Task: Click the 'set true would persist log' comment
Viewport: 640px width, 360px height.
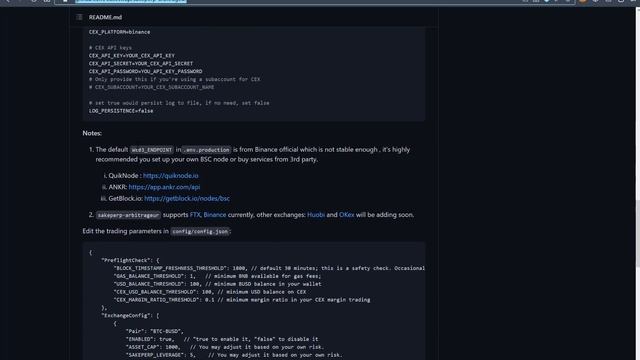Action: click(x=179, y=103)
